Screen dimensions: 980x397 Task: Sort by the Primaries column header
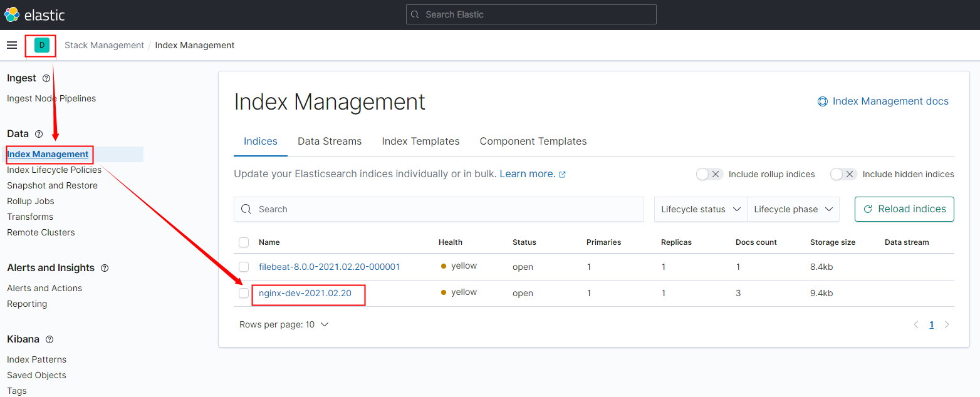point(604,242)
